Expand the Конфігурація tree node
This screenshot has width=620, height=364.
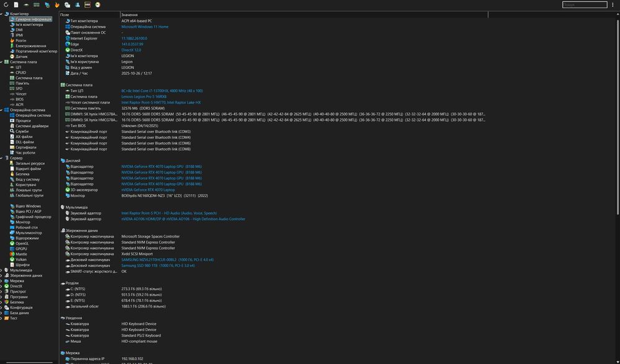tap(2, 308)
